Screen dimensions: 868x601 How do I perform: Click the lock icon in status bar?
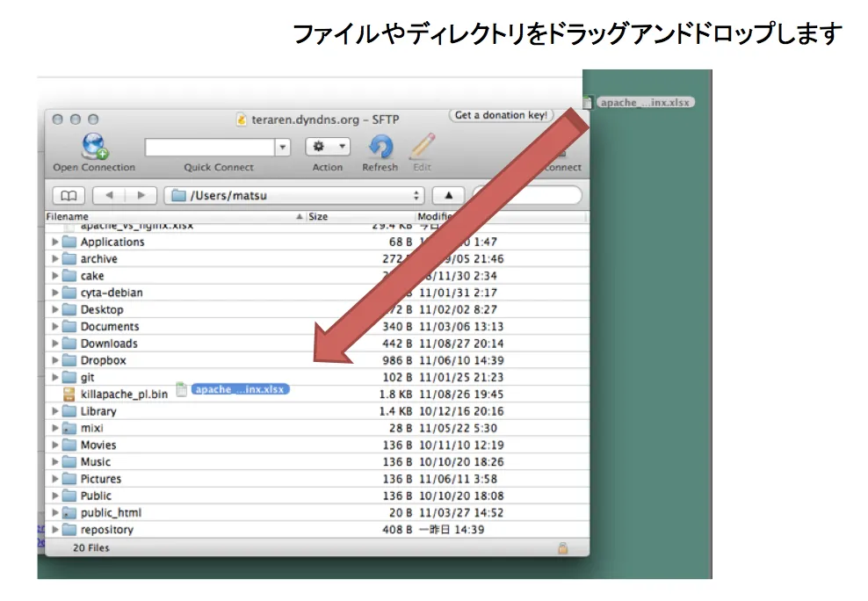[x=562, y=547]
